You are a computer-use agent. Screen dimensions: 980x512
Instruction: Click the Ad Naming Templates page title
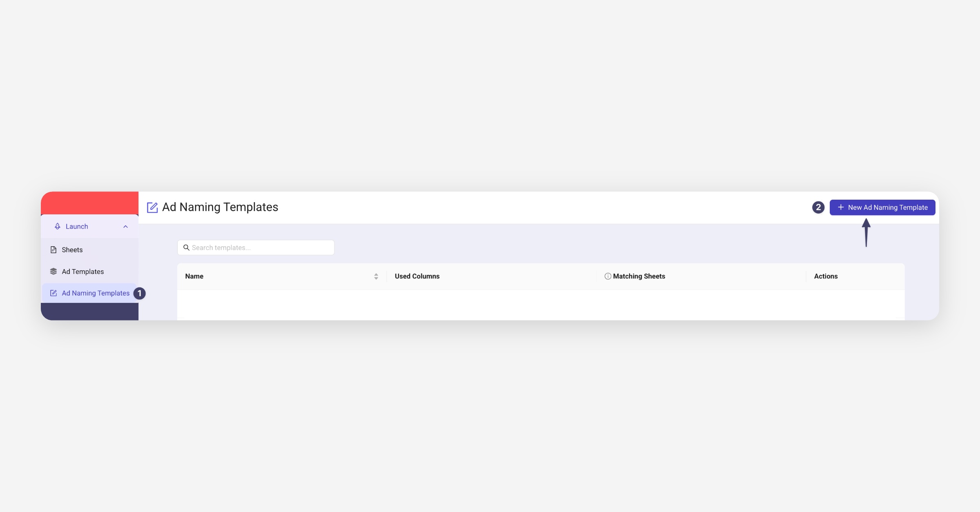[220, 207]
